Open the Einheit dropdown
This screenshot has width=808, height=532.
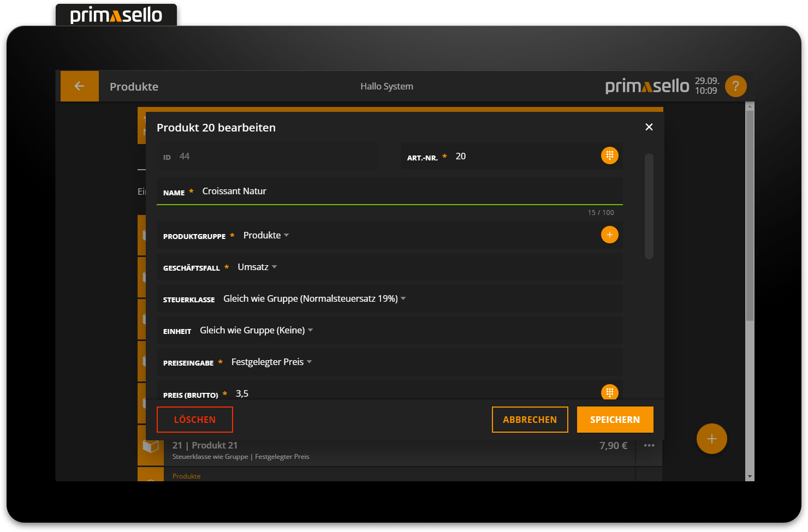click(256, 331)
